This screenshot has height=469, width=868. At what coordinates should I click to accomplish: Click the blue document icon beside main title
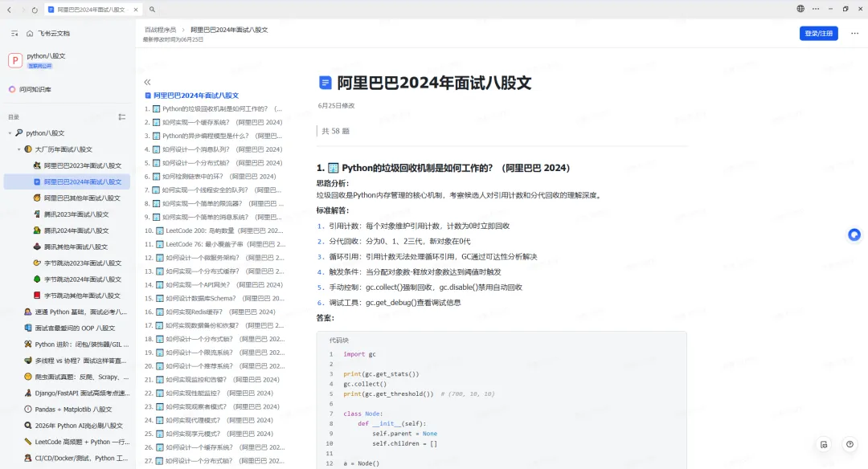tap(325, 83)
